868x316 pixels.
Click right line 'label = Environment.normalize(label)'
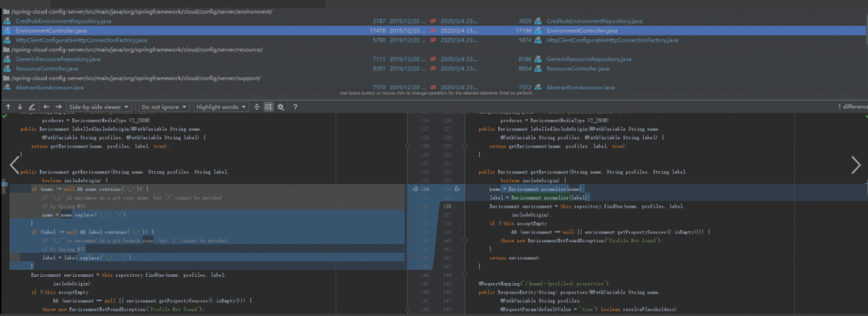point(540,198)
